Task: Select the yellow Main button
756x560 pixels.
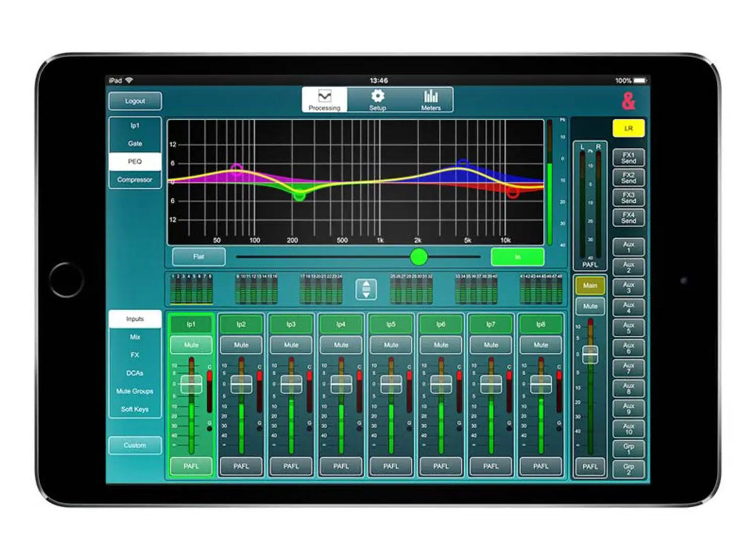Action: coord(590,285)
